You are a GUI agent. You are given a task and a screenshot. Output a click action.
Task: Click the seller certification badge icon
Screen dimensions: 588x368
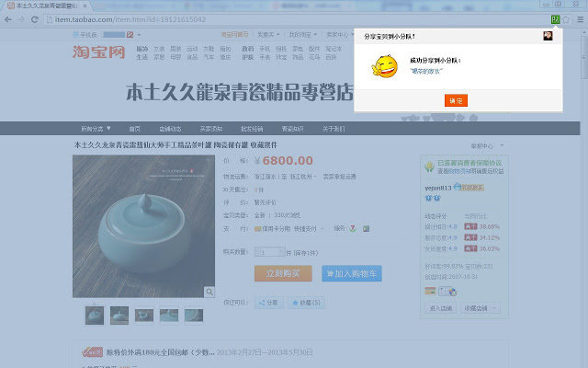(447, 291)
